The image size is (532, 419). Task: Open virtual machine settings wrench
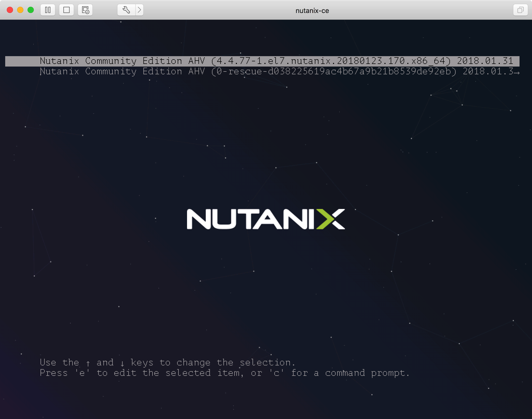(x=126, y=10)
